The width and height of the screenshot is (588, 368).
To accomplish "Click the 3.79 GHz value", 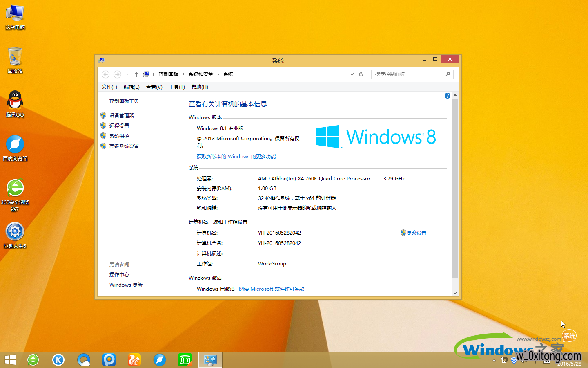I will [394, 178].
